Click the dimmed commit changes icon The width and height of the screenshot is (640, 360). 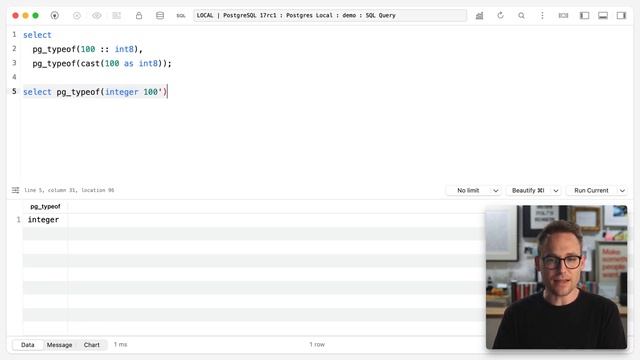(x=117, y=16)
